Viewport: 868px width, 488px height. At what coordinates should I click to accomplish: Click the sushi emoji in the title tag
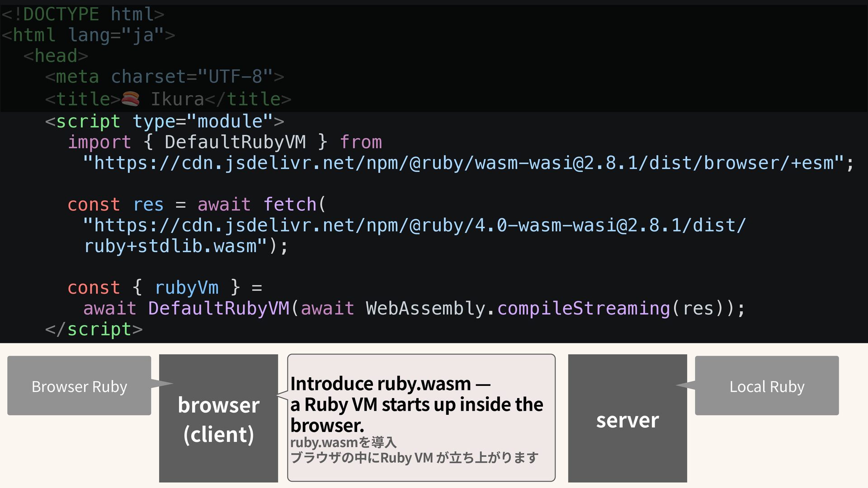click(x=131, y=99)
